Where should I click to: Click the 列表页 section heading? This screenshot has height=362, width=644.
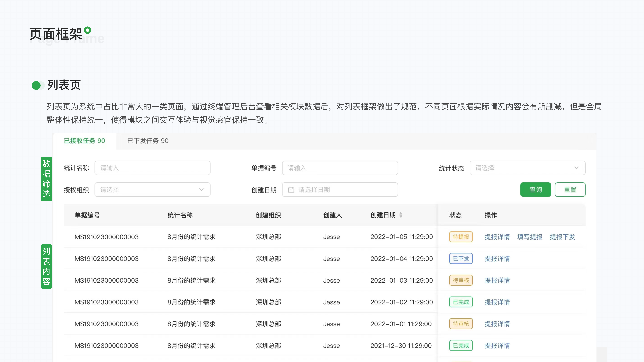tap(64, 85)
